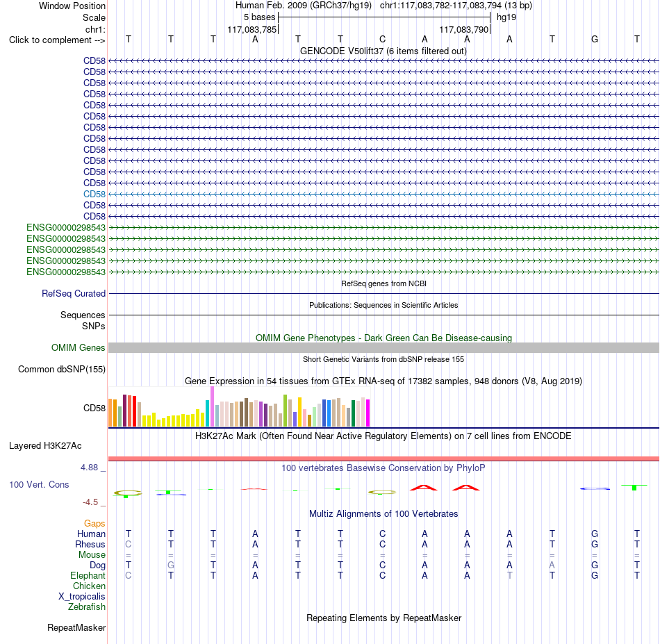Image resolution: width=660 pixels, height=644 pixels.
Task: Click the Zebrafish species label
Action: [87, 606]
